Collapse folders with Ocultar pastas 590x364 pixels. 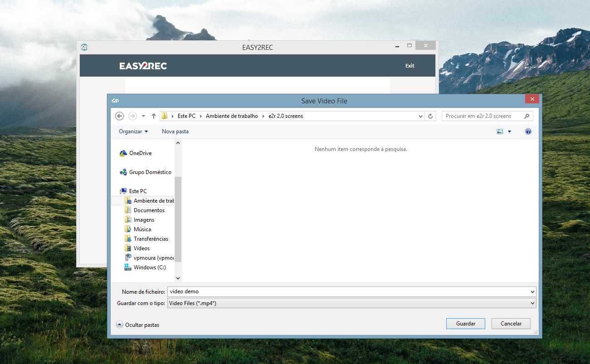(138, 325)
